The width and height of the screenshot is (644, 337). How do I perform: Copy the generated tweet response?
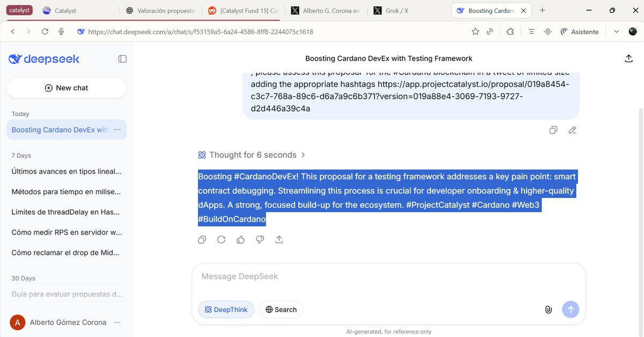tap(202, 239)
